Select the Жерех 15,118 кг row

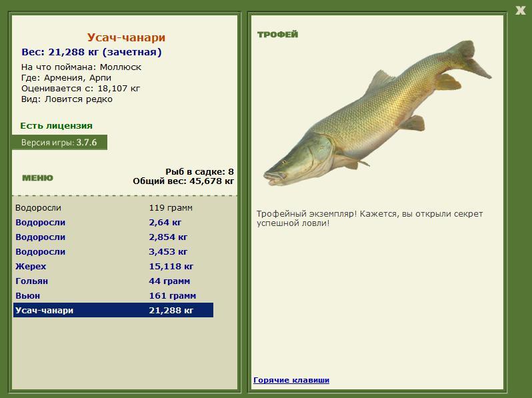pos(113,267)
